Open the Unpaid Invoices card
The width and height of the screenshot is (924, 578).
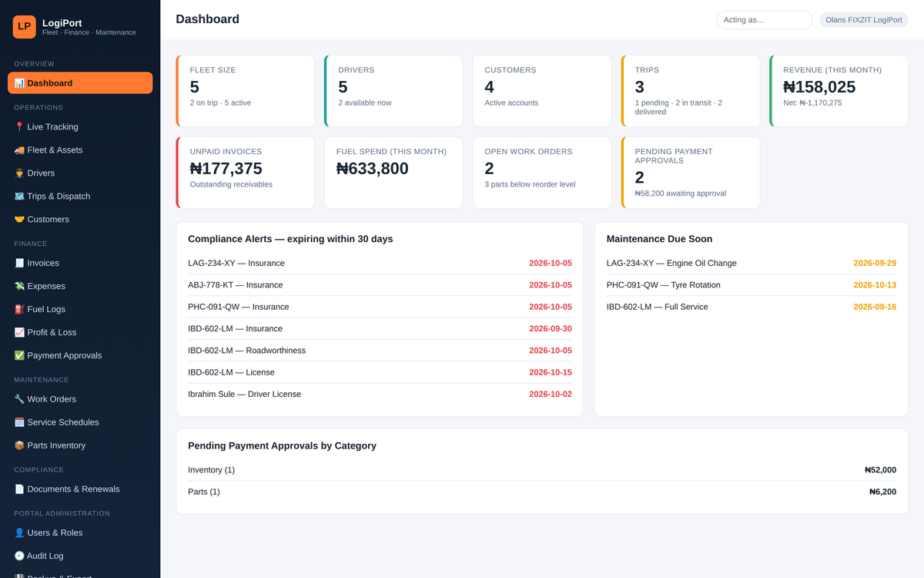[245, 173]
